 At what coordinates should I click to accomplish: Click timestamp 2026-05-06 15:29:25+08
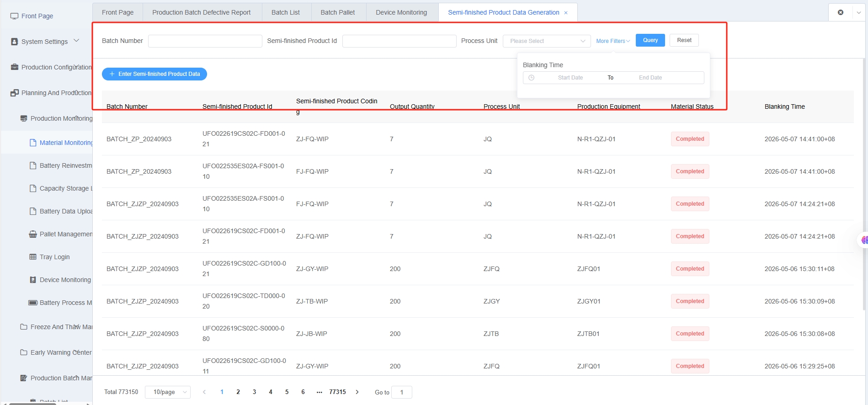click(x=800, y=366)
